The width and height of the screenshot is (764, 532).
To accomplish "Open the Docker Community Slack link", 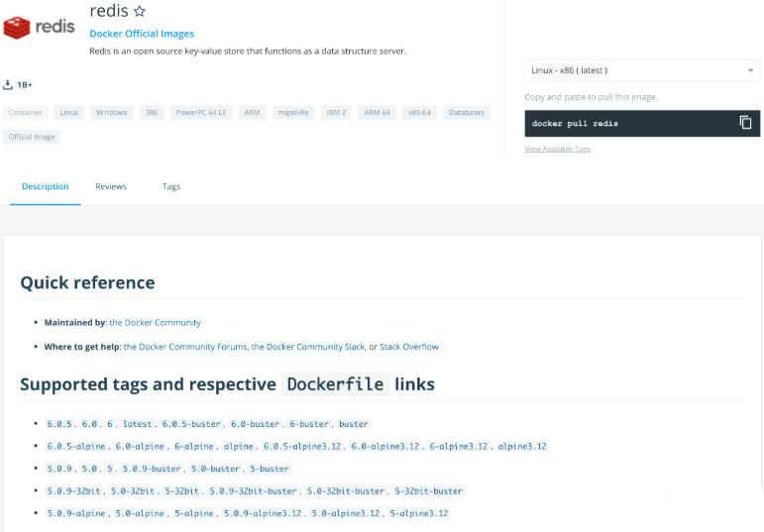I will (x=308, y=347).
